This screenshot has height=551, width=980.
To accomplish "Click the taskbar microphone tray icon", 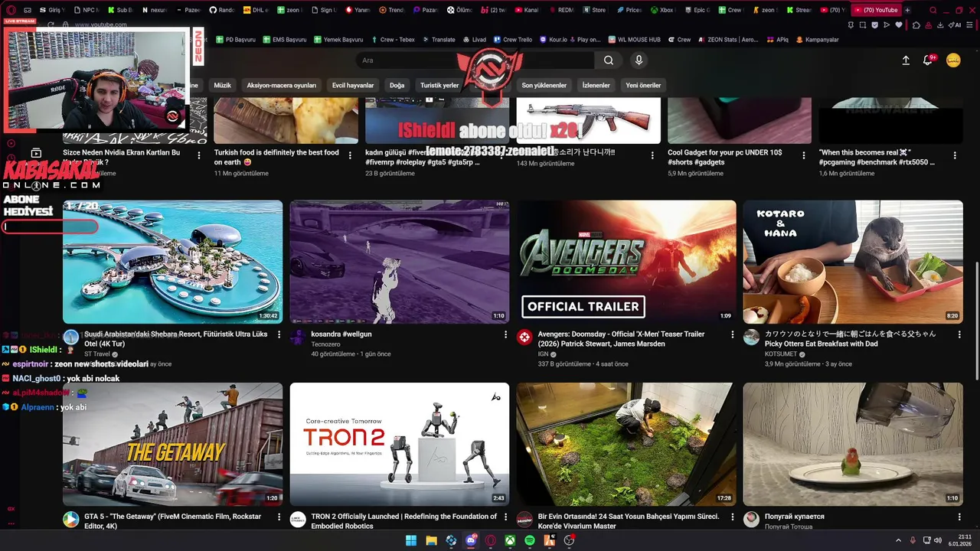I will (x=912, y=540).
